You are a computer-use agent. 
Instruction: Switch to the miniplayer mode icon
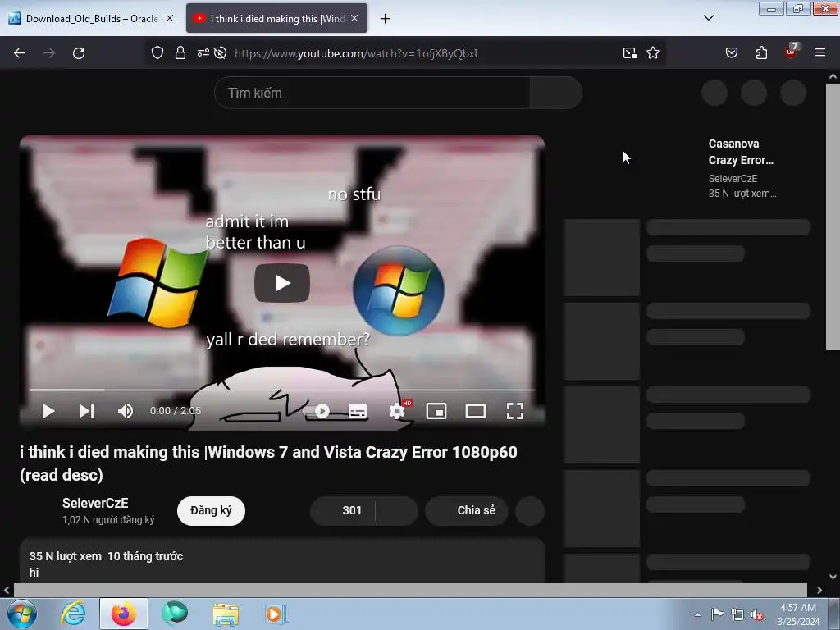pyautogui.click(x=436, y=411)
